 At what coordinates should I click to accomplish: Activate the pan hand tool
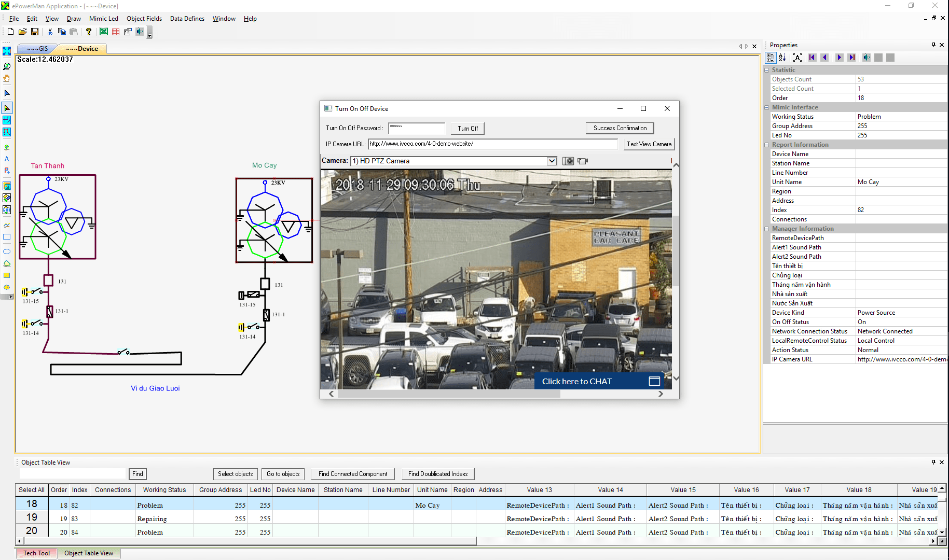[7, 79]
